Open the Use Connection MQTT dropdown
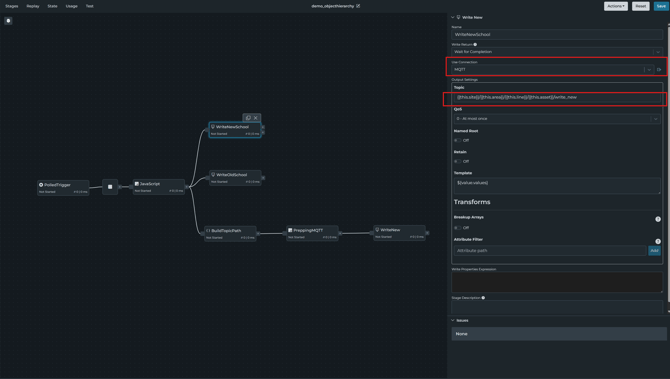This screenshot has height=379, width=670. [x=552, y=69]
